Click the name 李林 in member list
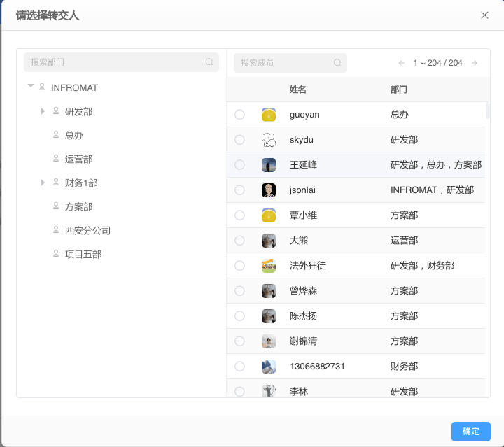Viewport: 504px width, 447px height. [x=299, y=391]
